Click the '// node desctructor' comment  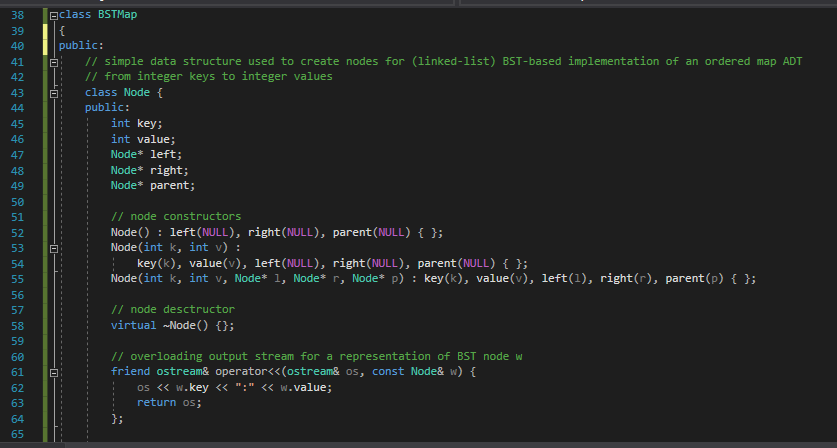(x=173, y=309)
